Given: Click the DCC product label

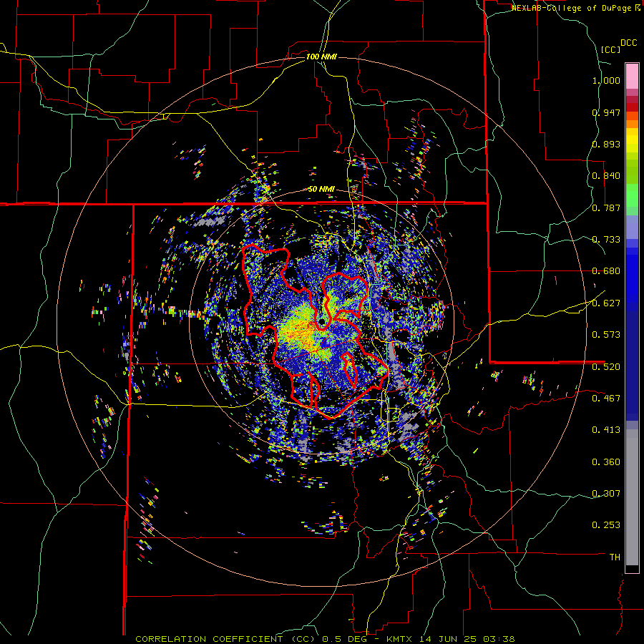Looking at the screenshot, I should 628,43.
